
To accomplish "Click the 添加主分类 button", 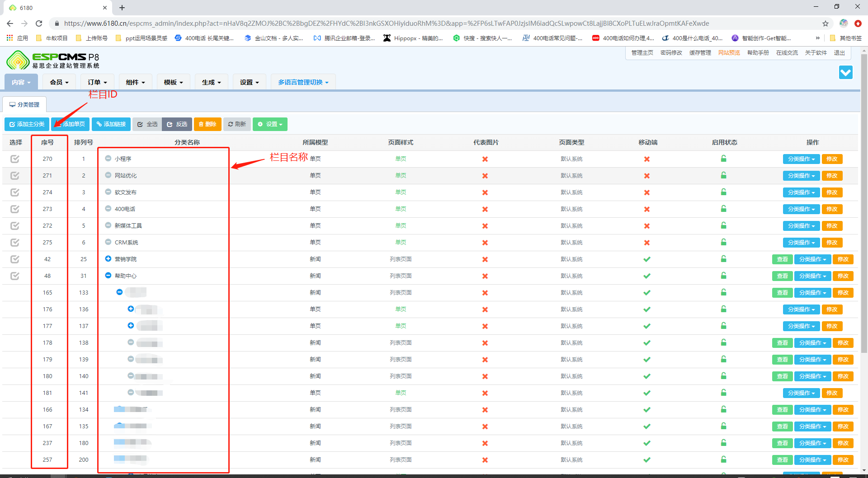I will [x=27, y=124].
